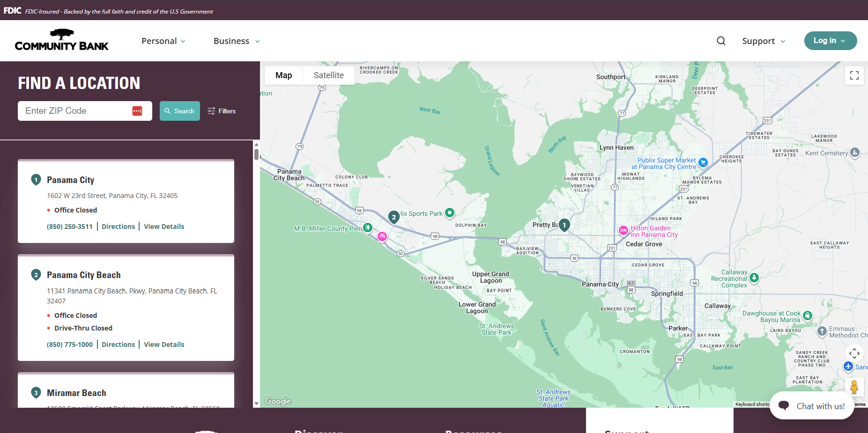Switch map to Satellite view
The width and height of the screenshot is (868, 433).
[328, 75]
